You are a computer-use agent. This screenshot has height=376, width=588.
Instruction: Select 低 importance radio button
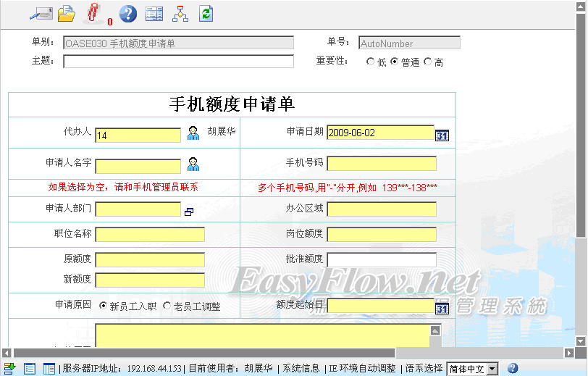371,62
